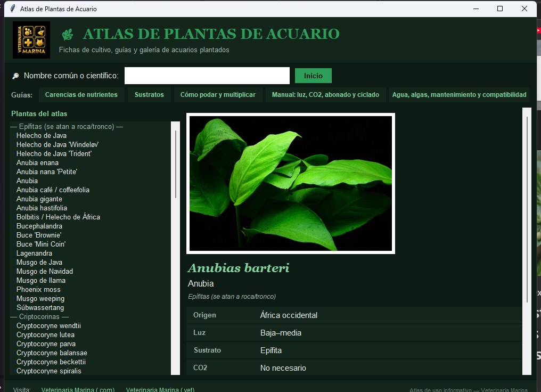The height and width of the screenshot is (392, 541).
Task: Select Cryptocoryne lutea entry
Action: [x=45, y=334]
